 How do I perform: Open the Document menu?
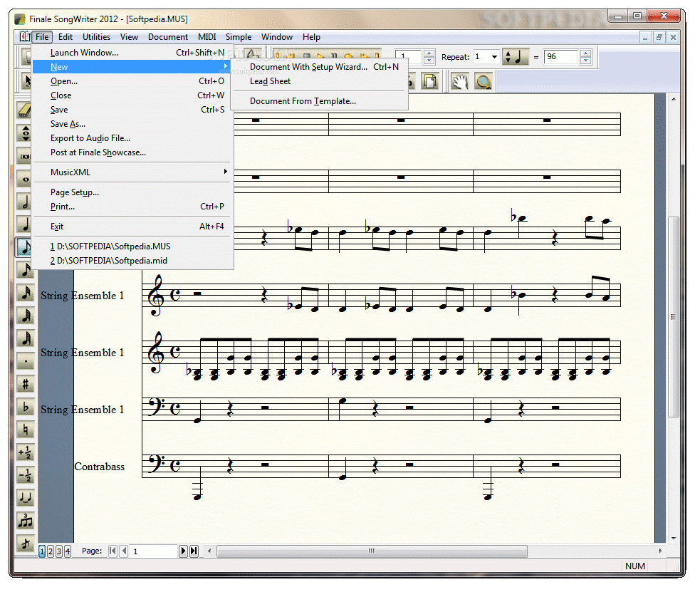click(x=168, y=36)
